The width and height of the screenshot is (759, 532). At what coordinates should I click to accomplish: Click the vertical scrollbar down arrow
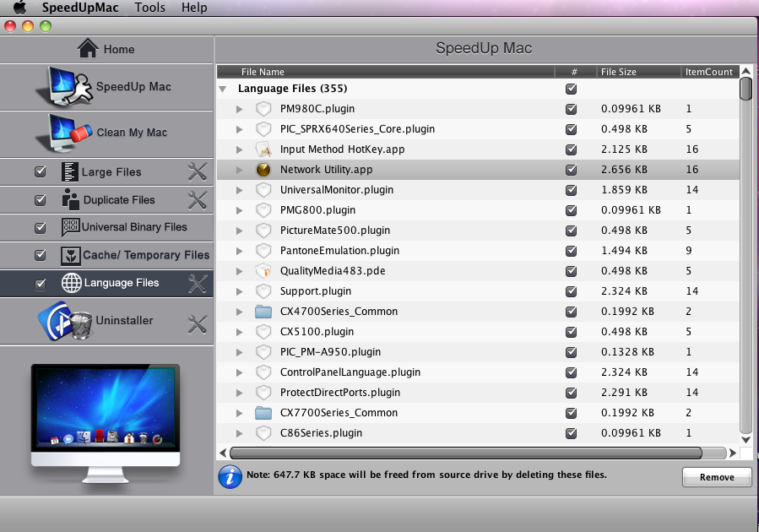746,440
